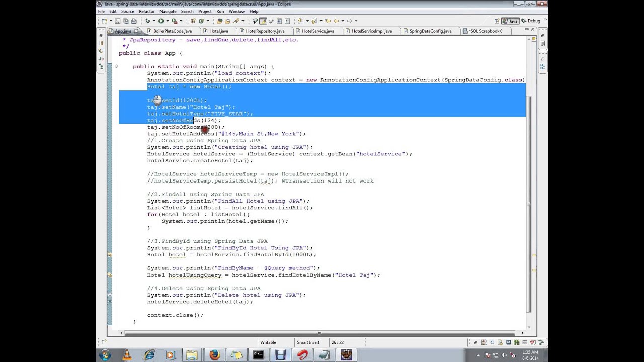Switch to the Hotel.java tab
This screenshot has width=644, height=362.
[x=219, y=31]
